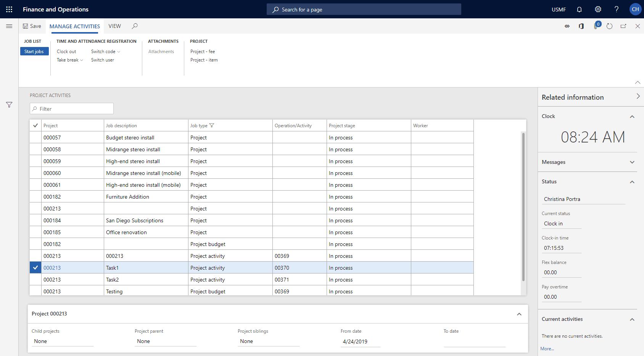Image resolution: width=644 pixels, height=356 pixels.
Task: Click Clock out
Action: [x=66, y=51]
